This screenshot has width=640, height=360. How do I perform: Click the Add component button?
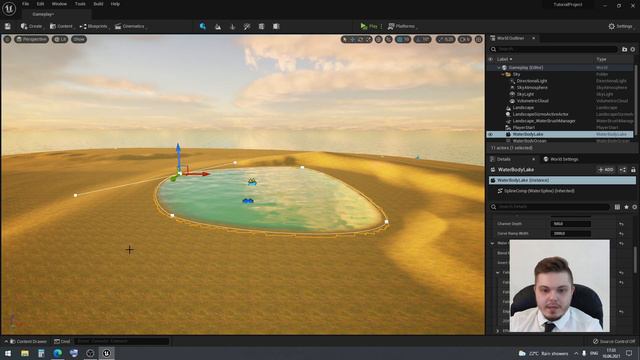(x=606, y=169)
